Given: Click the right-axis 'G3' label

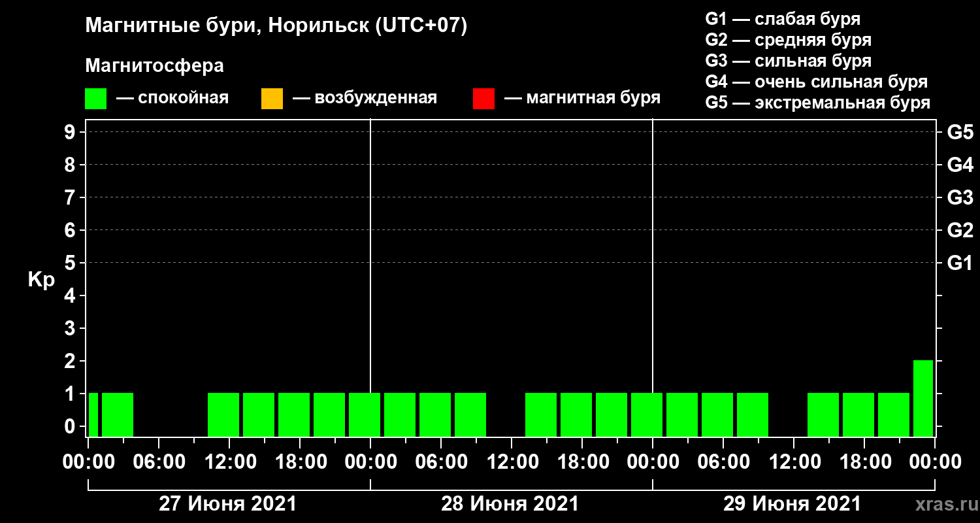Looking at the screenshot, I should click(x=960, y=197).
